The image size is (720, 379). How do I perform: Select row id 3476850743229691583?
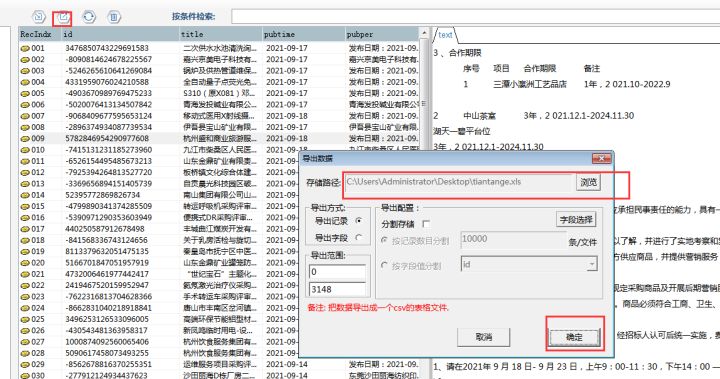coord(107,48)
